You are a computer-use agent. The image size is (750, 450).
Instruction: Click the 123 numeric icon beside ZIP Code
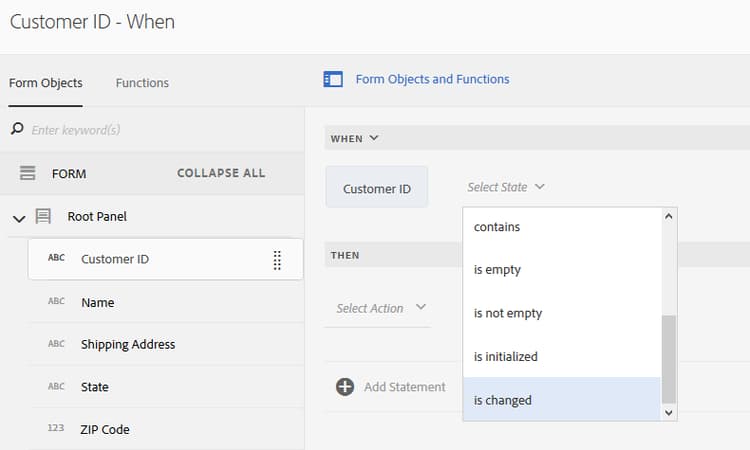[x=56, y=429]
